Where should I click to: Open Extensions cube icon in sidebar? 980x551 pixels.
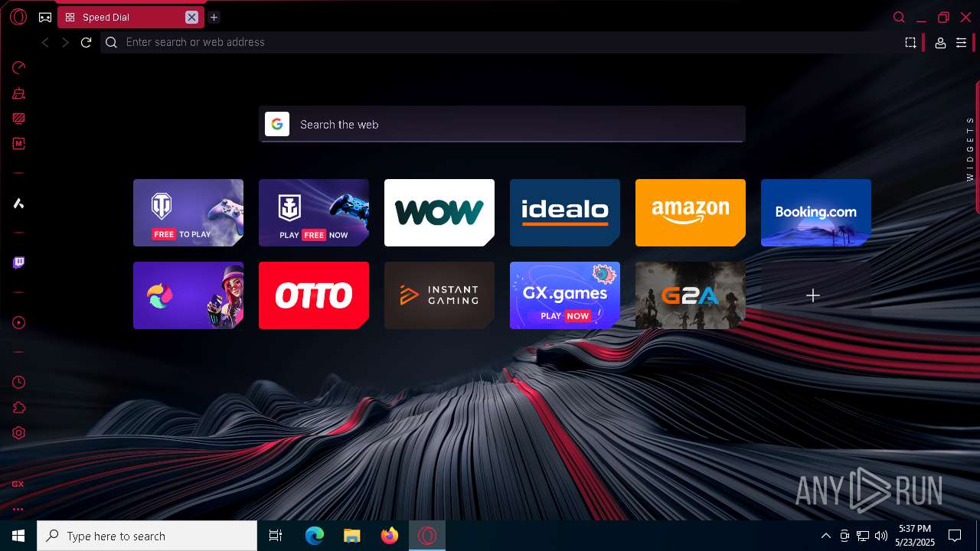point(19,408)
